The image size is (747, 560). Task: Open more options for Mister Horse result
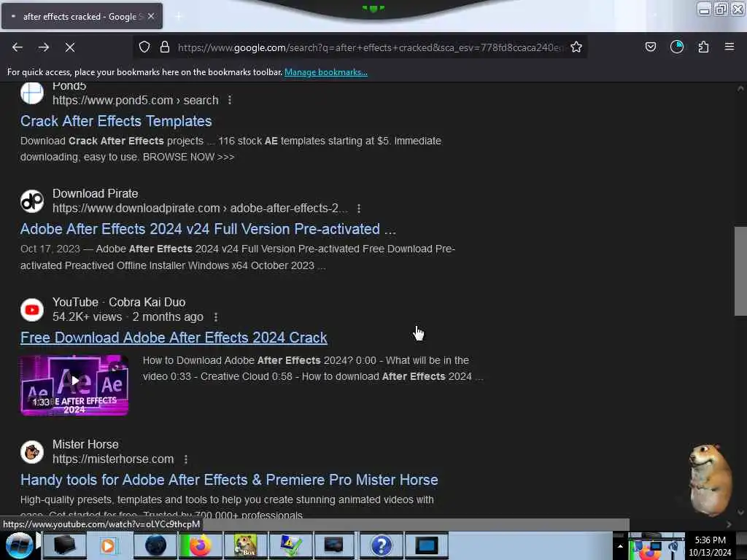186,459
